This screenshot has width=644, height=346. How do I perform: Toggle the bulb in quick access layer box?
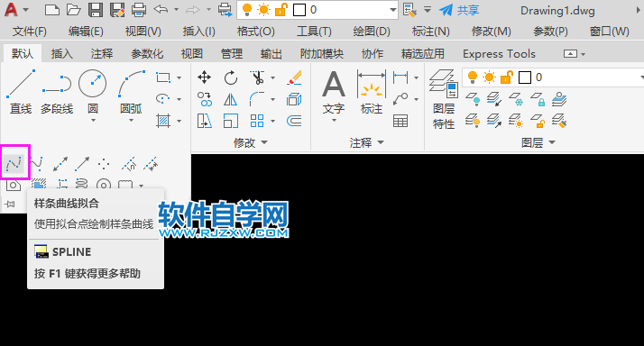(x=247, y=9)
